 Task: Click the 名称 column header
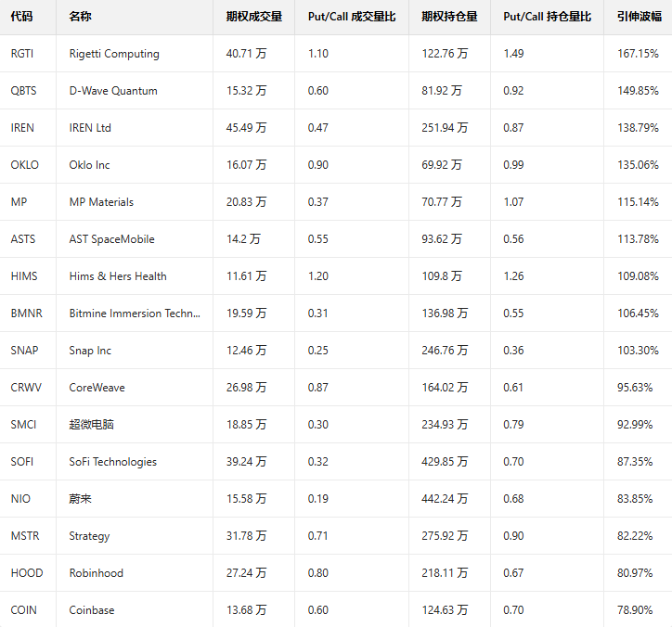[x=80, y=17]
